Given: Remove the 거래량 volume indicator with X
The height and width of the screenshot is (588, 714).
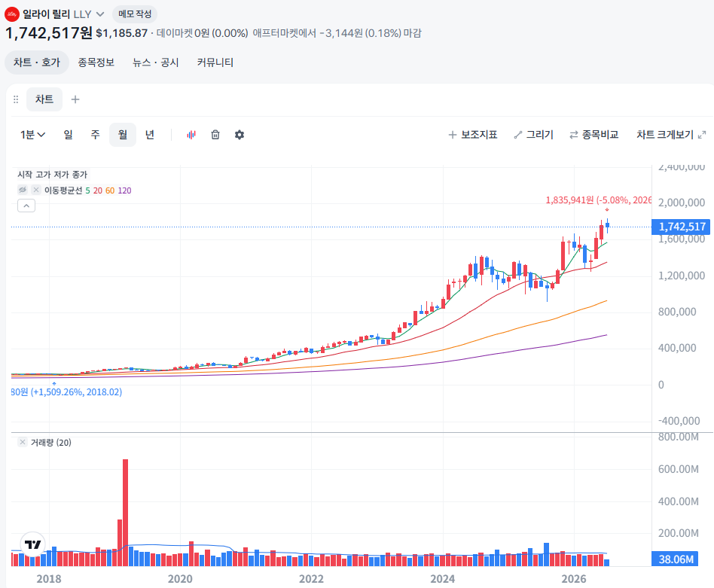Looking at the screenshot, I should tap(23, 442).
